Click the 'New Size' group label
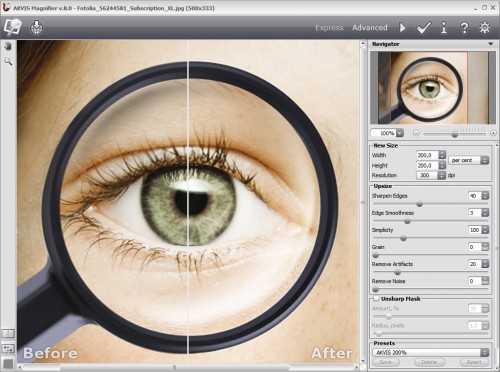 pos(385,145)
